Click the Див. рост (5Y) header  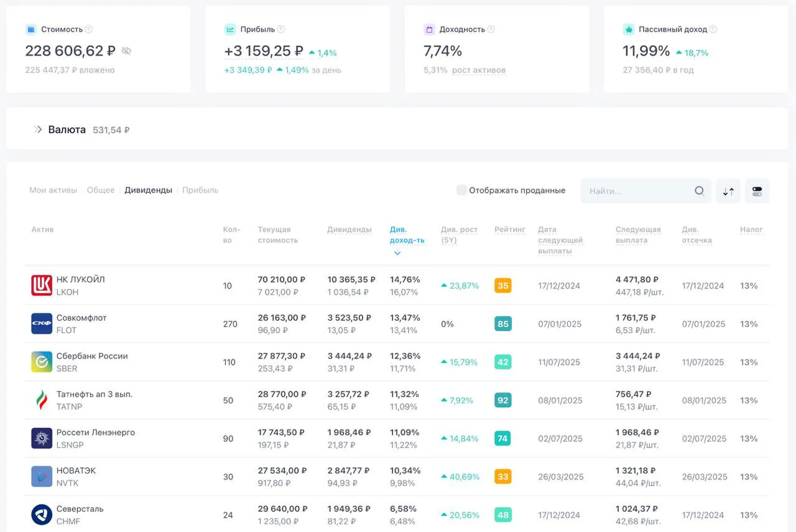pos(459,235)
